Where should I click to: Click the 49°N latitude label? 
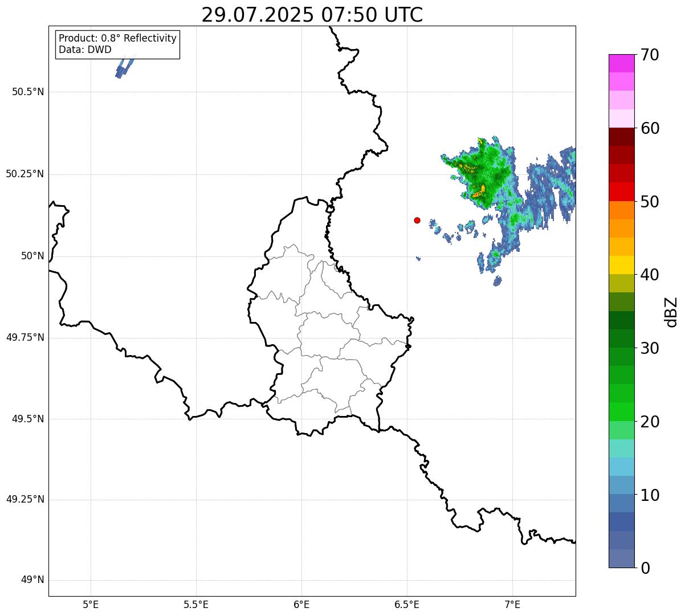click(32, 580)
